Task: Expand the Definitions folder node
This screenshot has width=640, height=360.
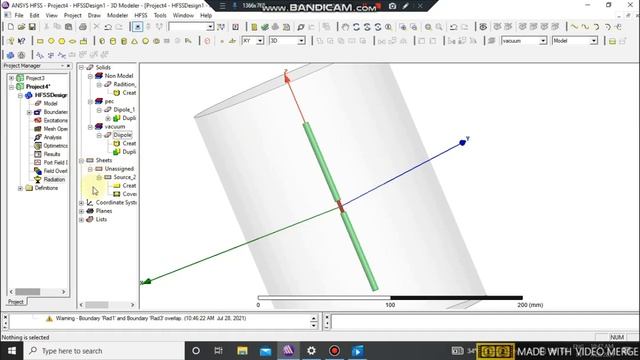Action: pos(20,188)
